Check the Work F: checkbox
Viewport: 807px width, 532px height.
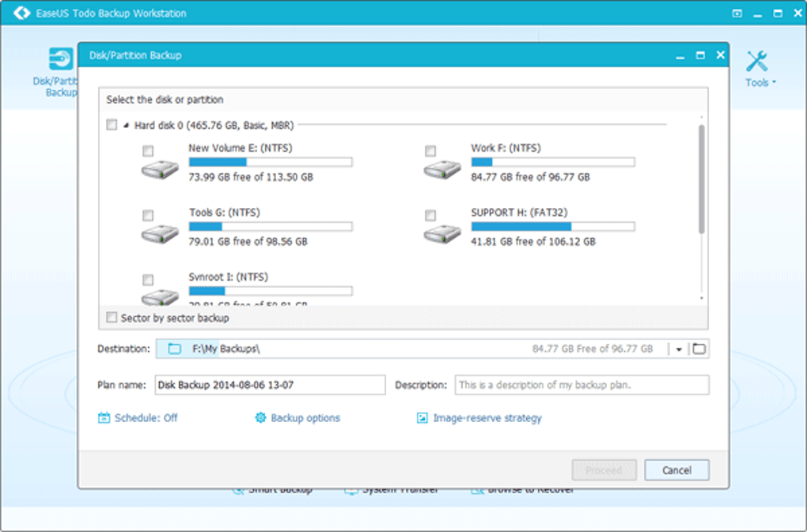point(430,151)
